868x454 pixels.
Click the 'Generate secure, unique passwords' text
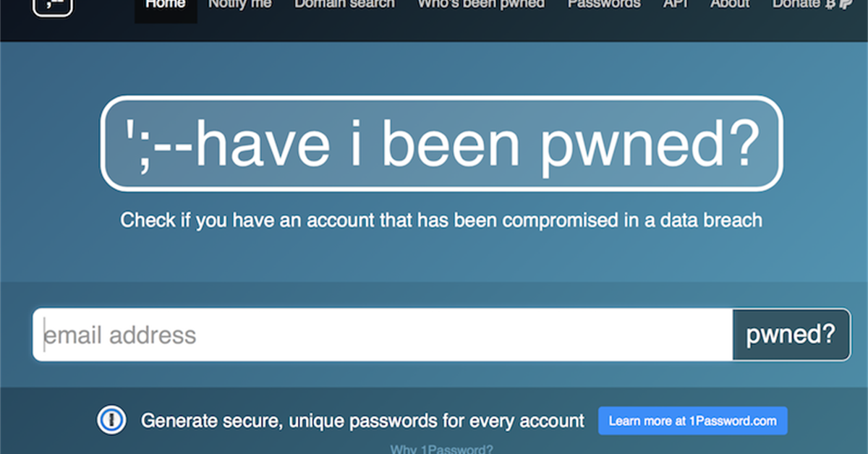[x=362, y=421]
